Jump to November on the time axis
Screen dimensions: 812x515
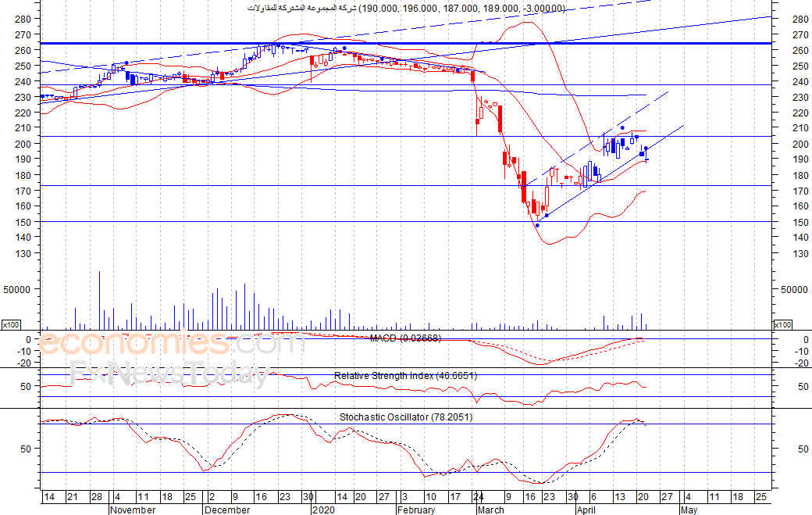pos(132,510)
